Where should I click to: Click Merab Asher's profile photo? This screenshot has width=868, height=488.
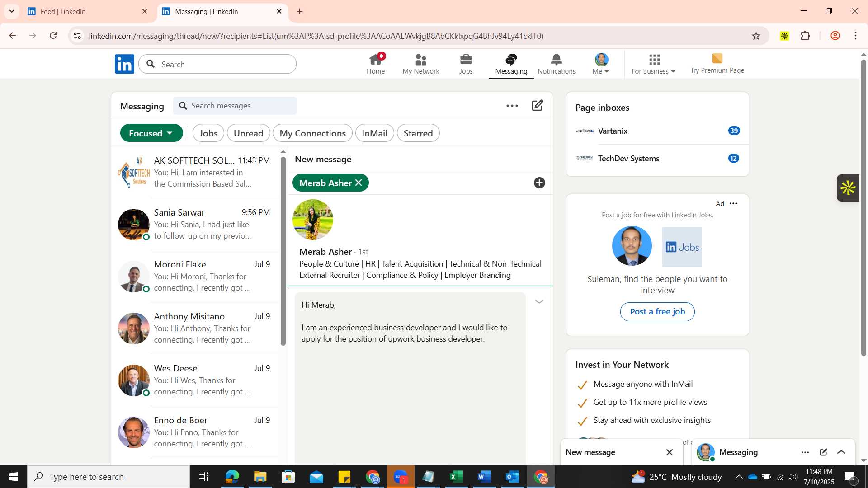[x=313, y=220]
